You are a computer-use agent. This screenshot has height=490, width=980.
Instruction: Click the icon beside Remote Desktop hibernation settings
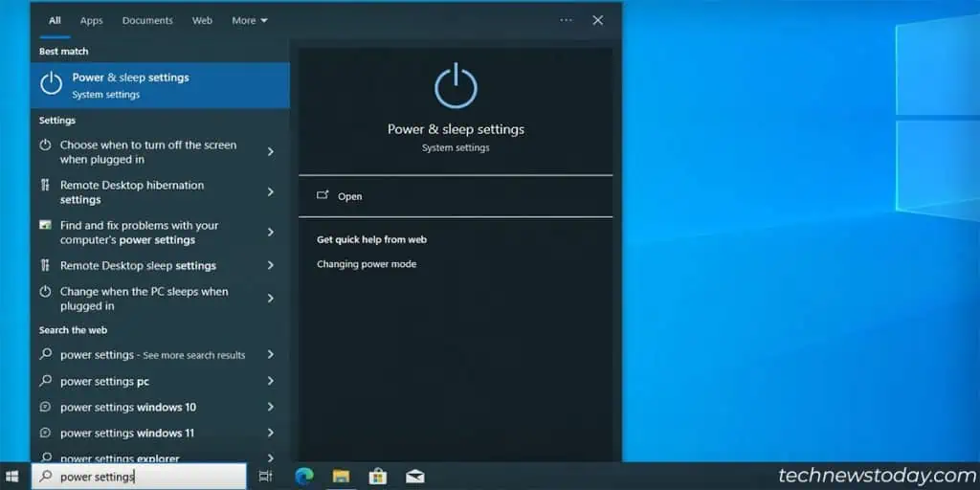(x=45, y=185)
